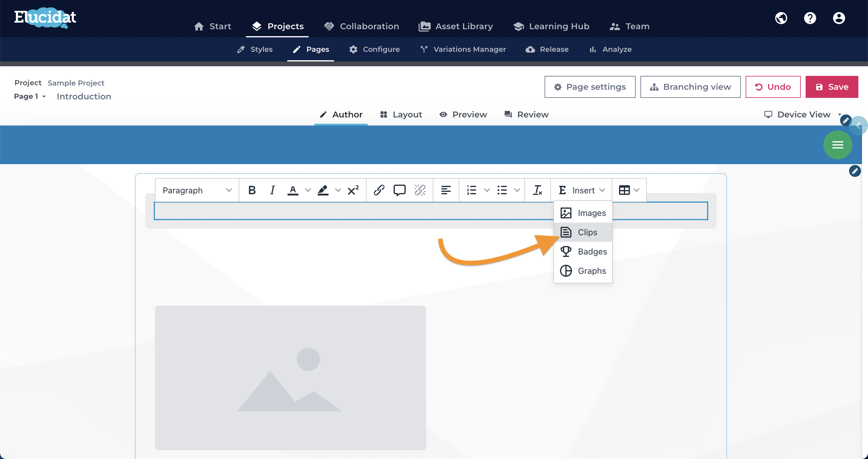
Task: Click the Save button
Action: tap(832, 87)
